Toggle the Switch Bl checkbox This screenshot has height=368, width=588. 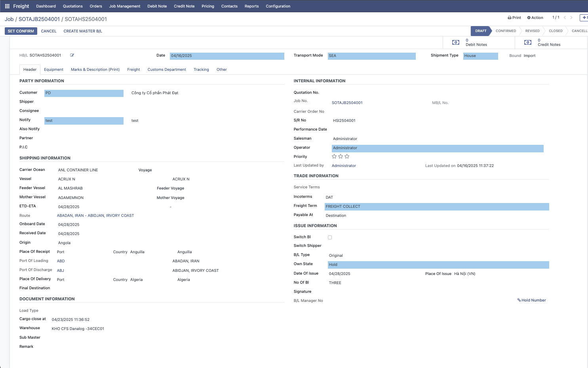pos(330,237)
